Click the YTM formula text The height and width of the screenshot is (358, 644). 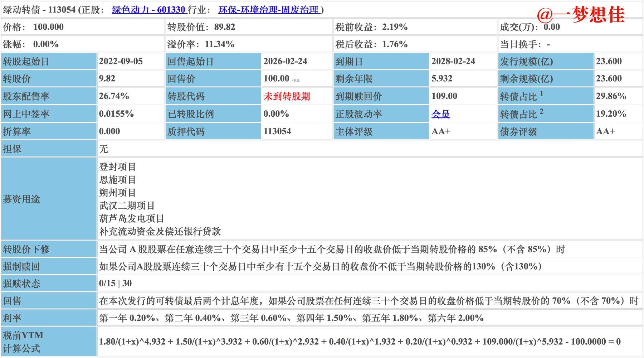pos(360,342)
